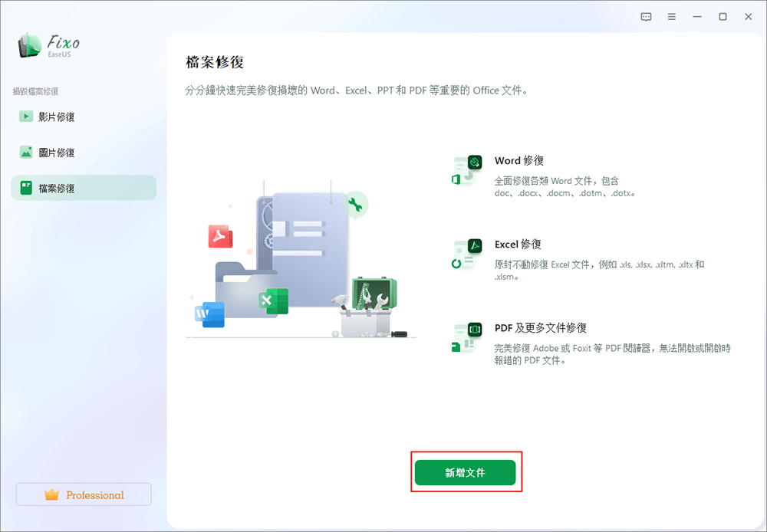Click the PDF 及更多文件修復 feature icon
767x532 pixels.
(x=466, y=337)
